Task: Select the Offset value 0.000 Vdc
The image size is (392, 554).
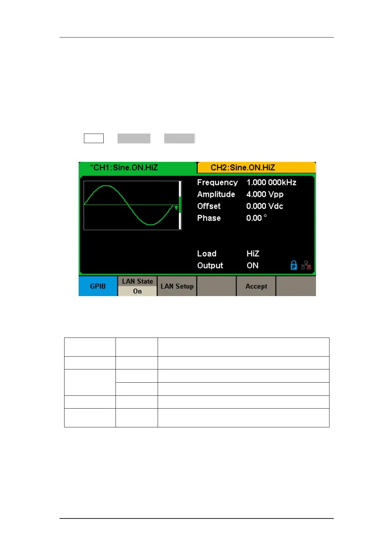Action: coord(265,206)
